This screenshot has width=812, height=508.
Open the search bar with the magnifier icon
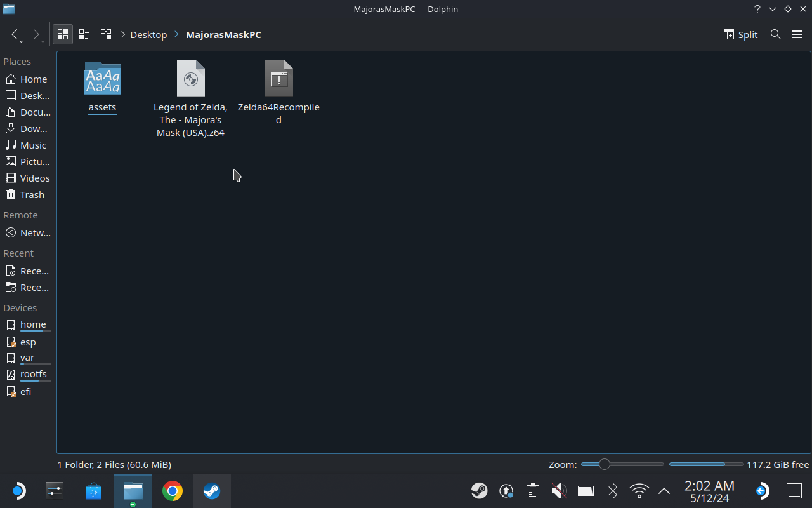[x=775, y=34]
